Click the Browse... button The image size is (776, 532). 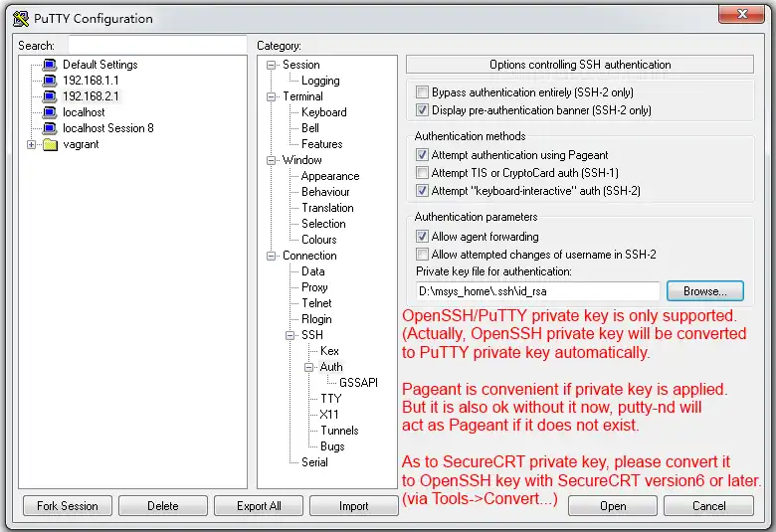tap(704, 291)
